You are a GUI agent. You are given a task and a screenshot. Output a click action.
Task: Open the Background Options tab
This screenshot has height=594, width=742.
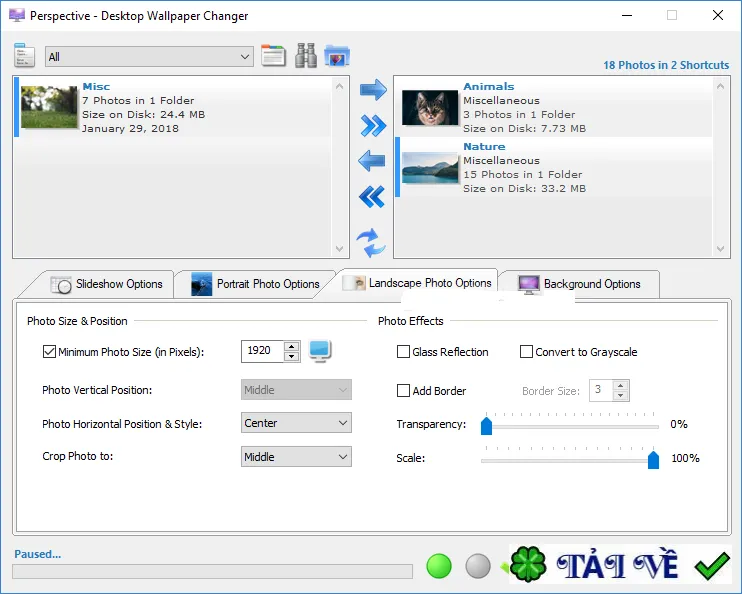[x=579, y=284]
